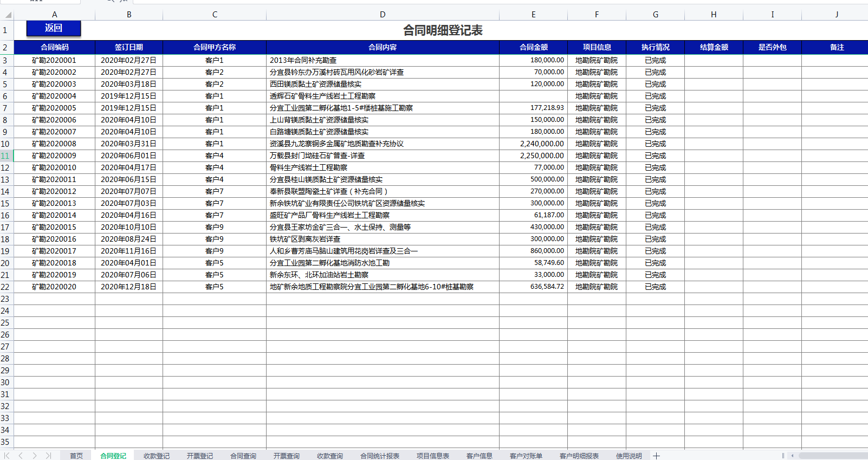Viewport: 868px width, 460px height.
Task: Select 客户7 cell in row 14
Action: [215, 191]
